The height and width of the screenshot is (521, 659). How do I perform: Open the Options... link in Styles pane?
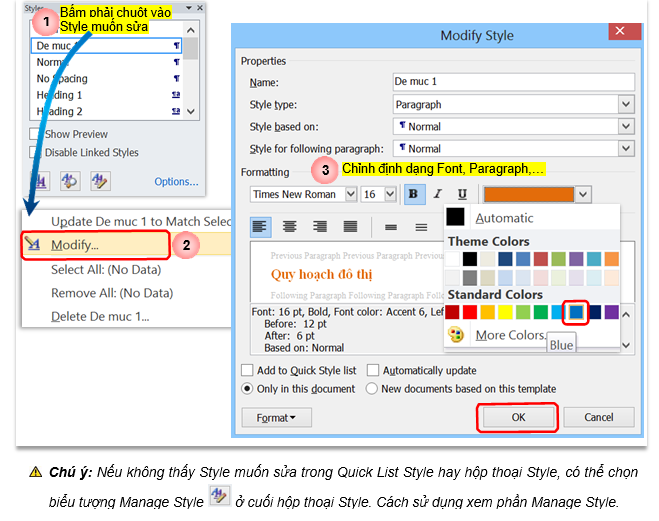click(176, 182)
